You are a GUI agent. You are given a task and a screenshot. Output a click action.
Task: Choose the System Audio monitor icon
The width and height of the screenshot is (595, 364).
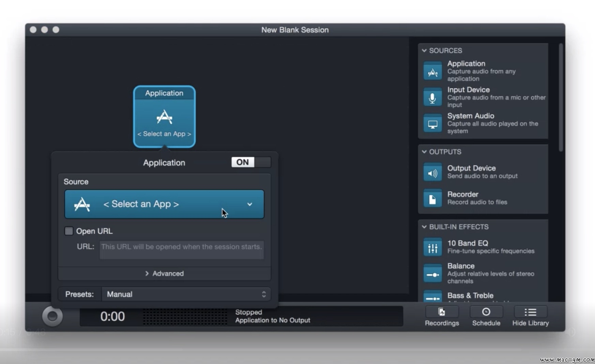(x=432, y=123)
